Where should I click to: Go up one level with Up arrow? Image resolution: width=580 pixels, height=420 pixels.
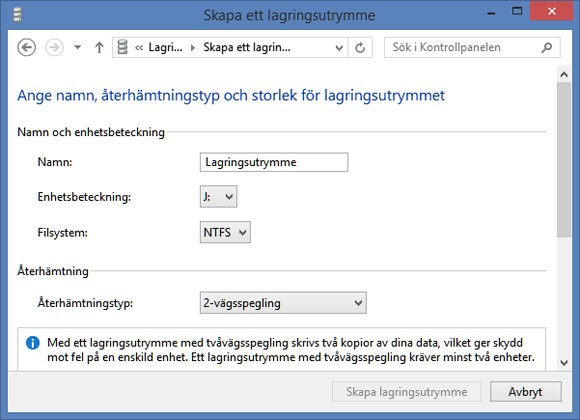pyautogui.click(x=99, y=47)
